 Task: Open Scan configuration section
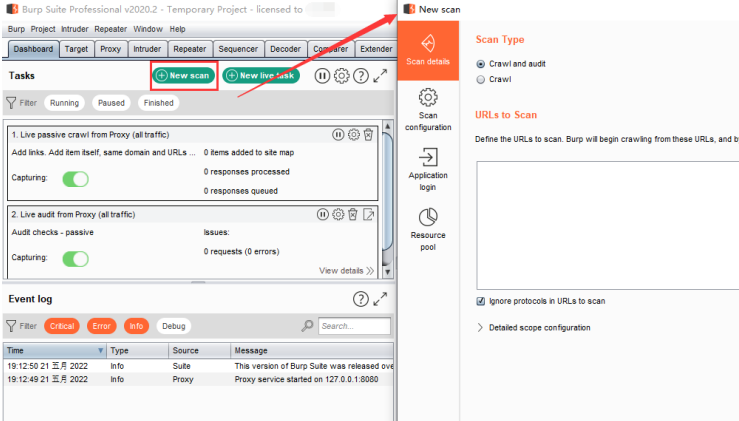(428, 109)
